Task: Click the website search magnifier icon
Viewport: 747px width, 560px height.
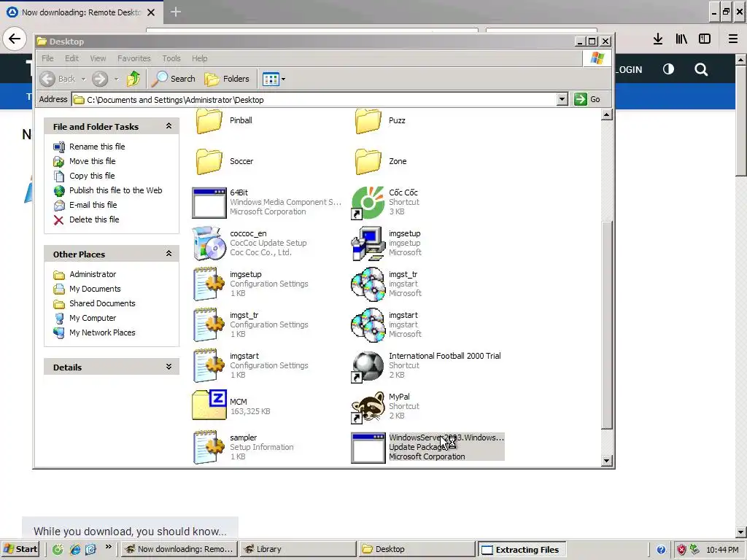Action: tap(701, 70)
